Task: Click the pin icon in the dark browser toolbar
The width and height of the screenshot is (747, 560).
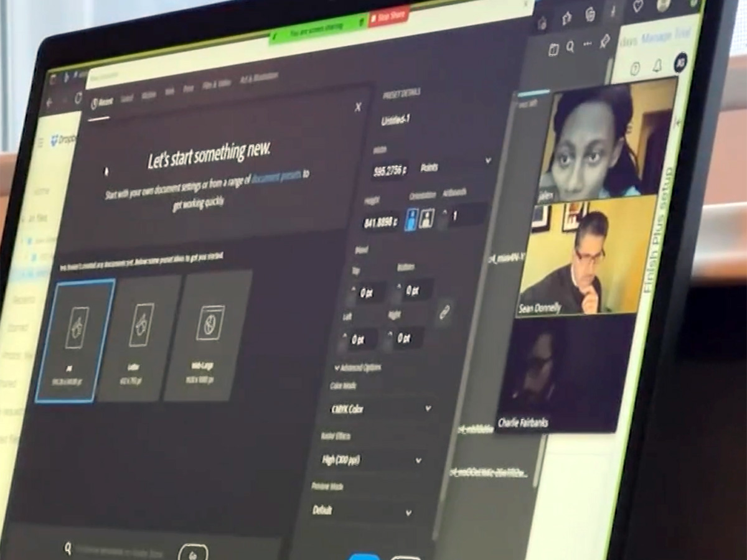Action: tap(604, 41)
